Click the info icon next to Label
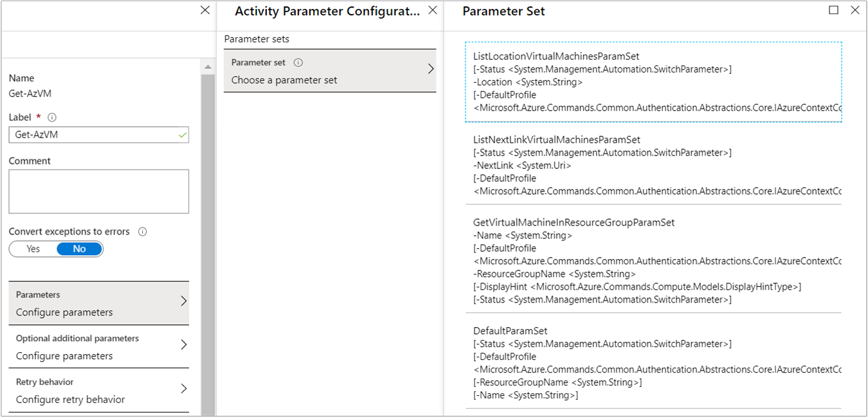The height and width of the screenshot is (417, 868). pos(51,117)
